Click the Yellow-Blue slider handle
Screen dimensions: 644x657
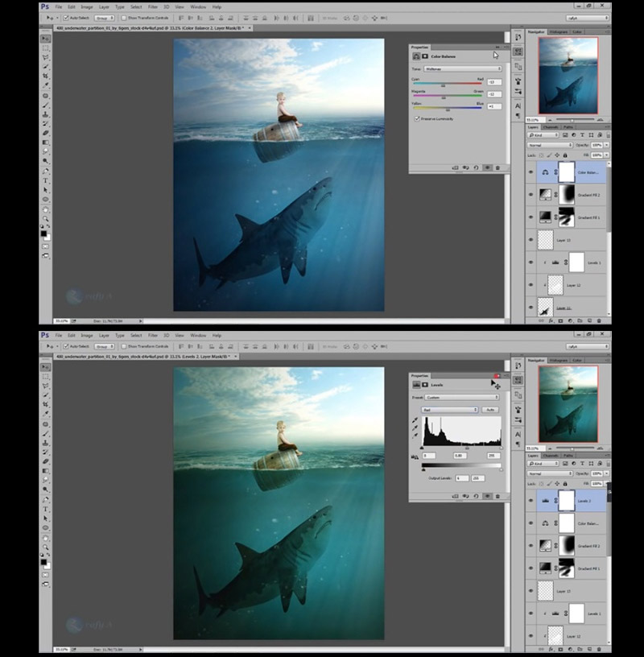[x=448, y=109]
